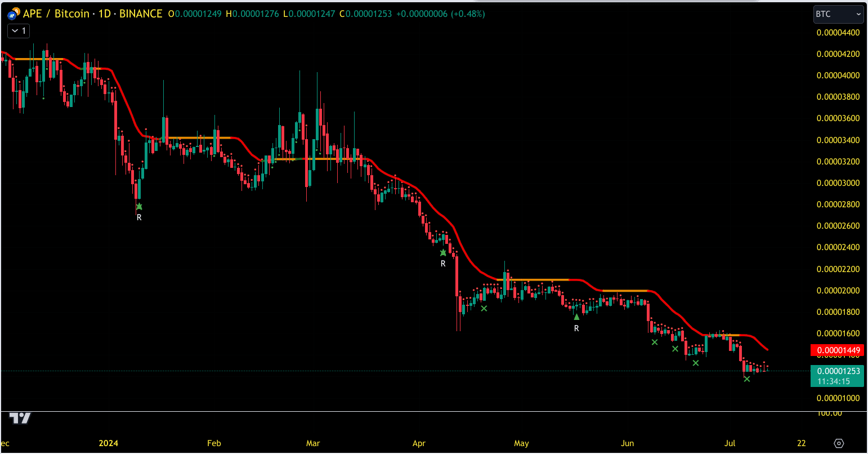Collapse the indicator legend toggle showing 1
The width and height of the screenshot is (868, 454).
point(19,31)
